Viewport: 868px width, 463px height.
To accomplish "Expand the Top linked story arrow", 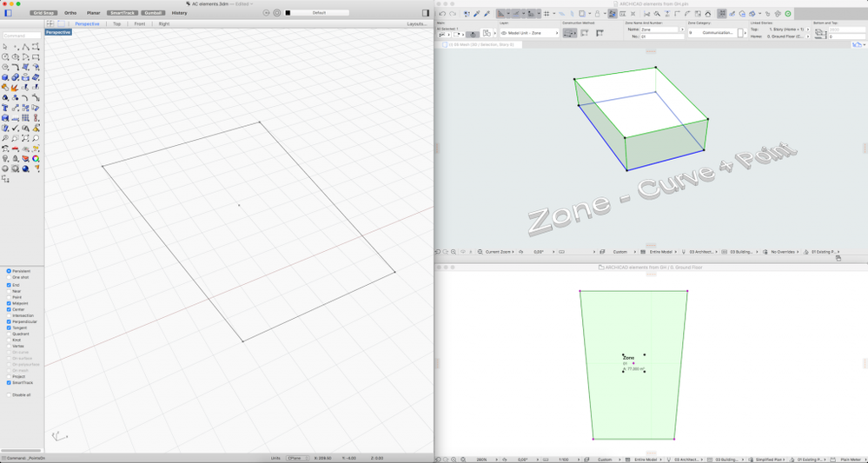I will point(808,29).
